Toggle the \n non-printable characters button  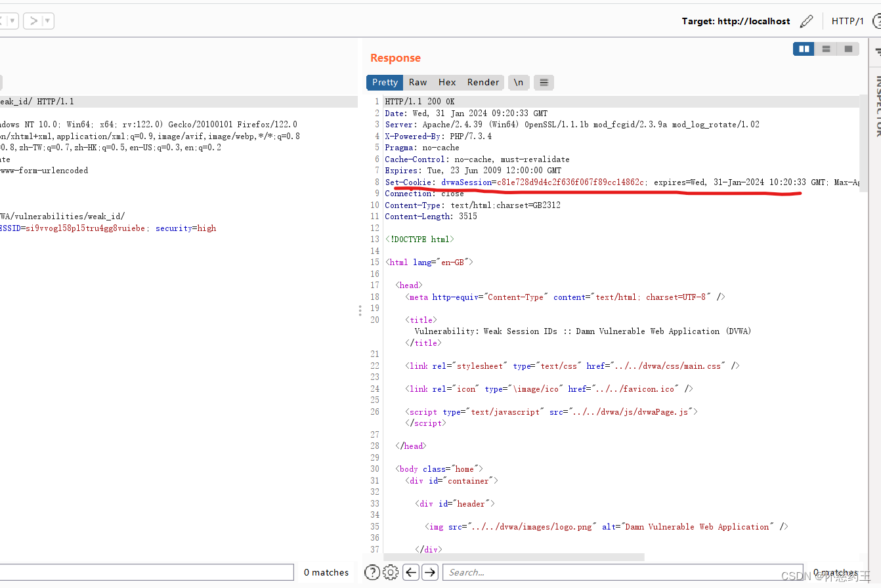[x=519, y=82]
